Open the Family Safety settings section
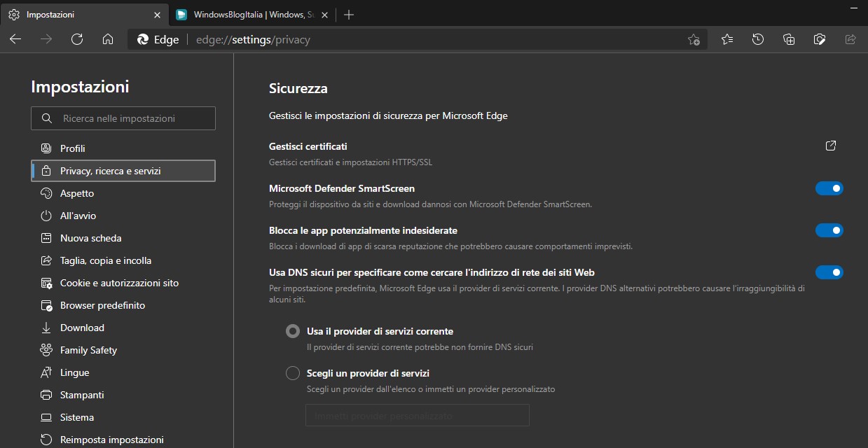Viewport: 868px width, 448px height. click(x=123, y=350)
